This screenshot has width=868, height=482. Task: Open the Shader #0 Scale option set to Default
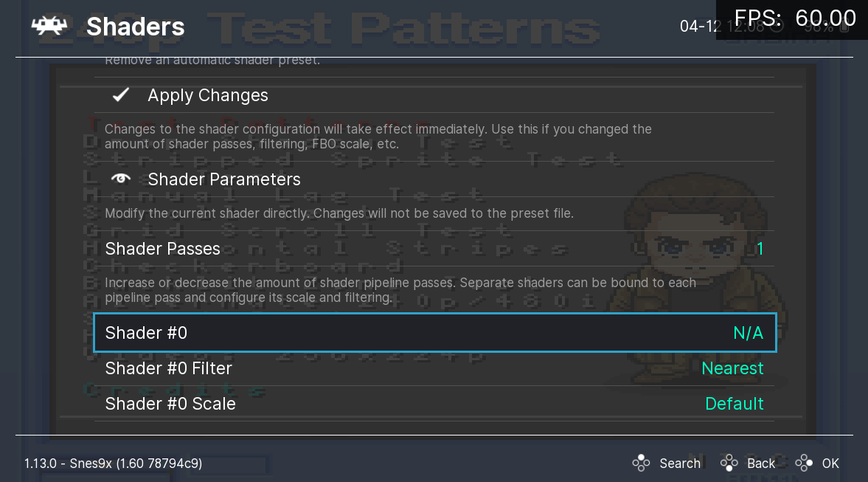click(435, 404)
